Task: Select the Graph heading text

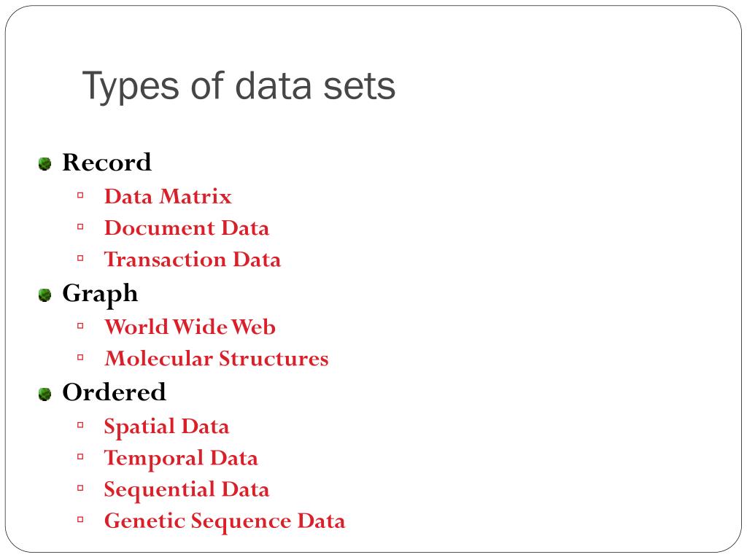Action: tap(100, 295)
